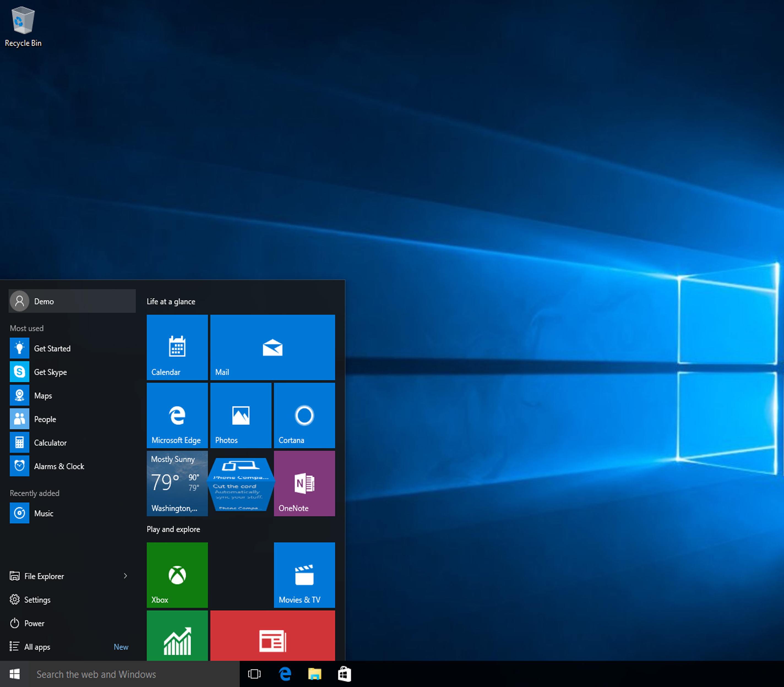This screenshot has width=784, height=687.
Task: Open File Explorer from the taskbar
Action: [315, 674]
